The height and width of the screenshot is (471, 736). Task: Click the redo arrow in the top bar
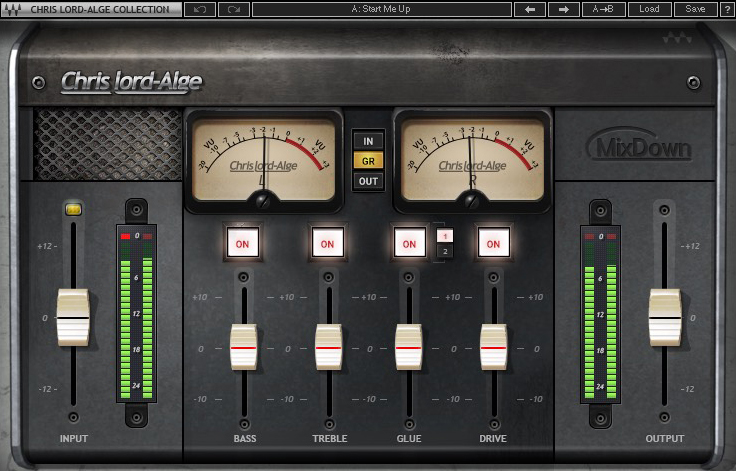pyautogui.click(x=234, y=9)
